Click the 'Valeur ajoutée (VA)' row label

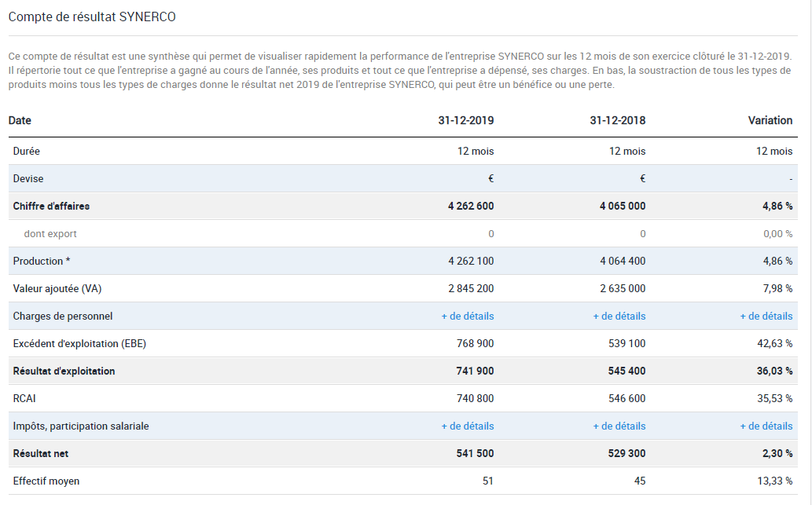tap(57, 289)
